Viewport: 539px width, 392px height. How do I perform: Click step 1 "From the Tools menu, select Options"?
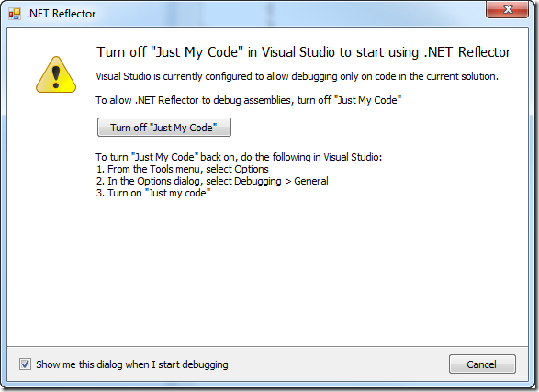coord(182,169)
